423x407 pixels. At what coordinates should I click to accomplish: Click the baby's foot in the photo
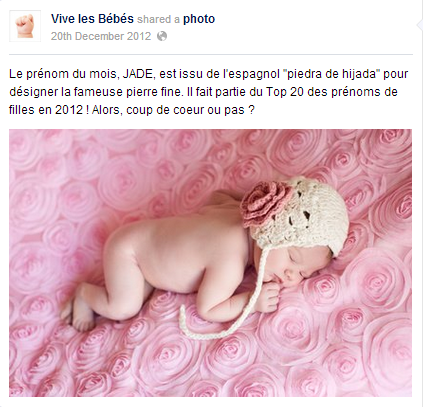[x=80, y=313]
